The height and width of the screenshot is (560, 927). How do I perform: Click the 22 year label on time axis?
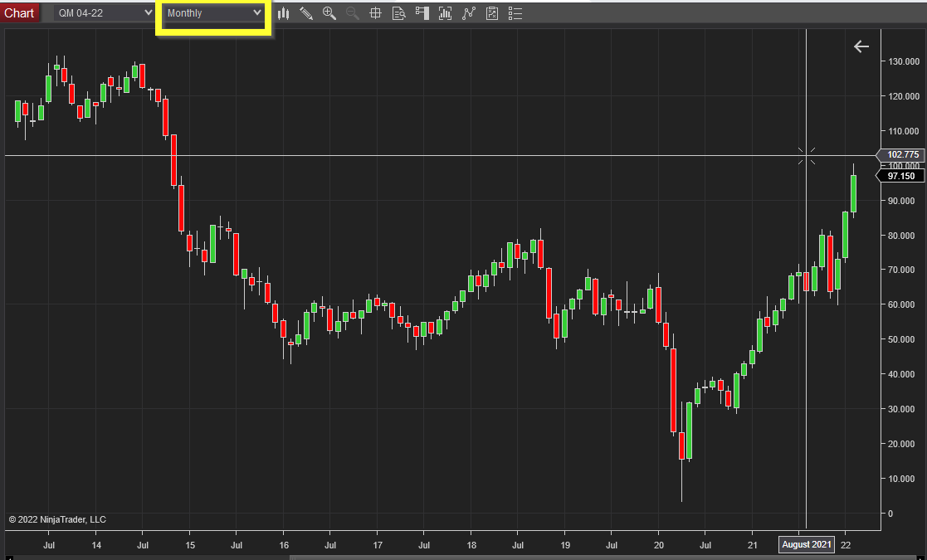coord(846,545)
